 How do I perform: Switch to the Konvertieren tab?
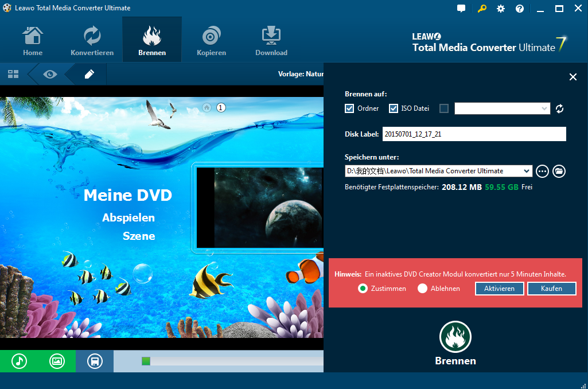pyautogui.click(x=92, y=40)
